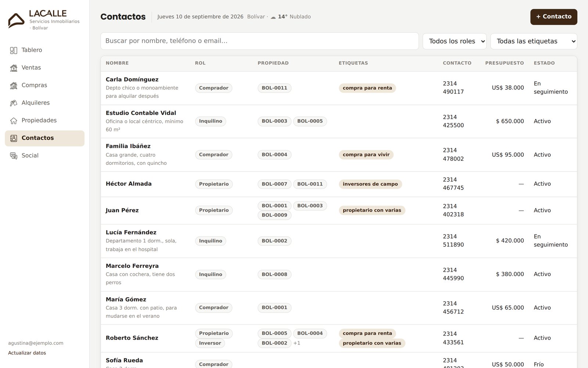Click BOL-0007 chip for Héctor Almada
The image size is (588, 368).
pyautogui.click(x=274, y=184)
